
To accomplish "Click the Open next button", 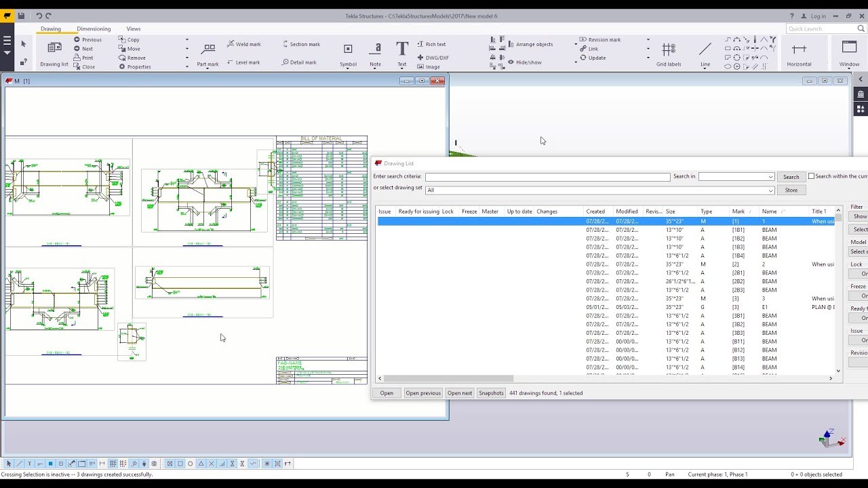I will click(459, 393).
